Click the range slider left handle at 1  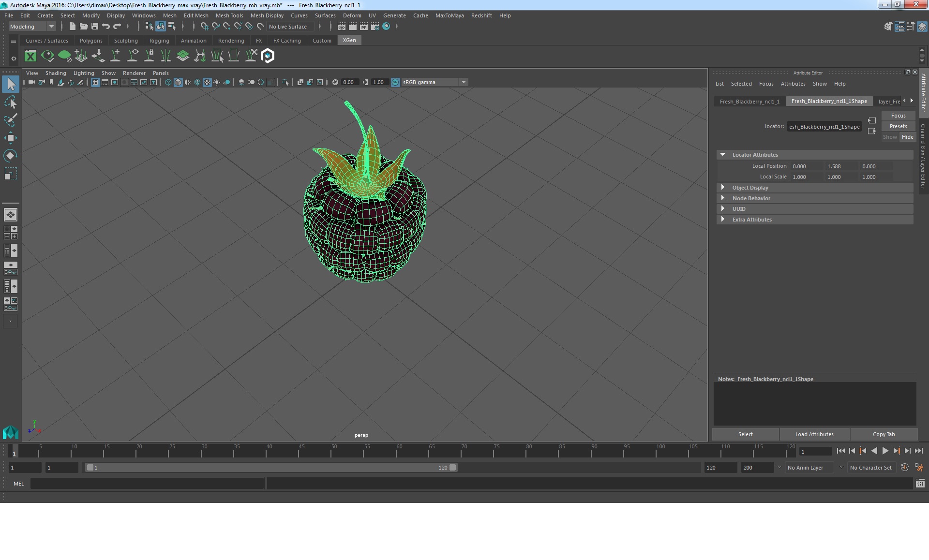pos(90,468)
